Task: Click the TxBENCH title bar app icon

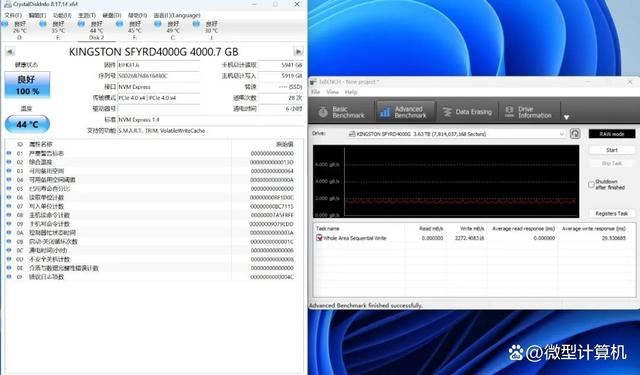Action: tap(313, 82)
